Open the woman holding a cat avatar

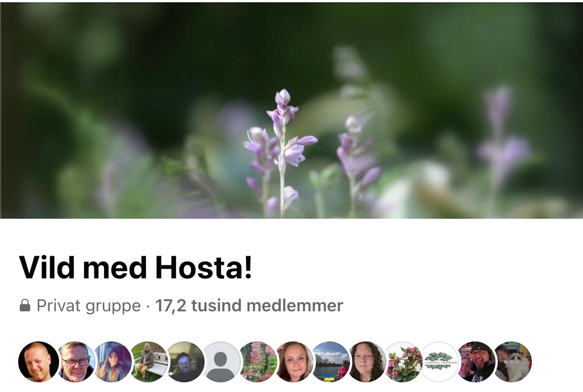[x=513, y=362]
